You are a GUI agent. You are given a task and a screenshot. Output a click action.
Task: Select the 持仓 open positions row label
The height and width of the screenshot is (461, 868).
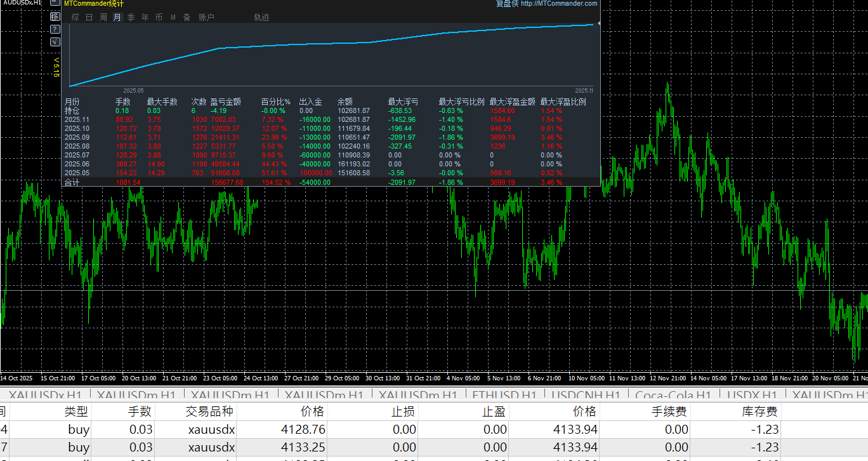[72, 110]
